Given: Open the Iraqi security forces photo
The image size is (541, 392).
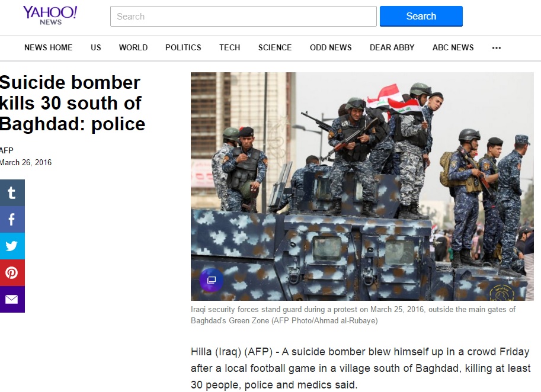Looking at the screenshot, I should (x=362, y=186).
